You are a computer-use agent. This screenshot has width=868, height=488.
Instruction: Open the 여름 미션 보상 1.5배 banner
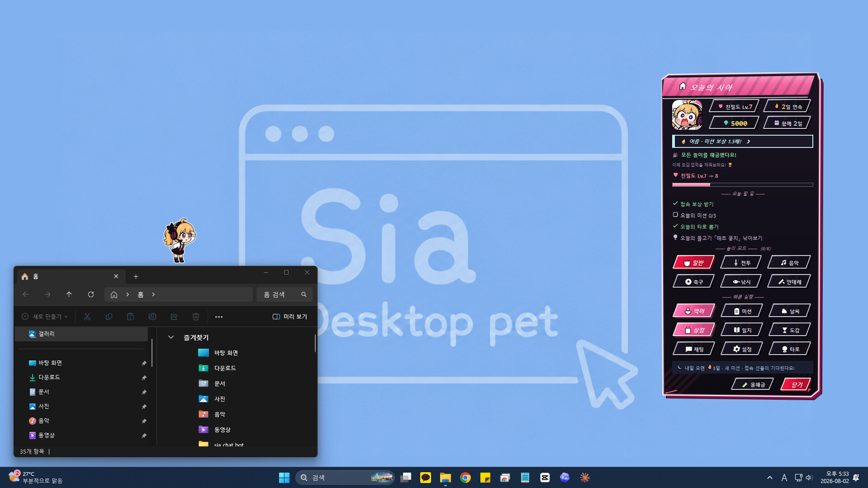point(742,141)
